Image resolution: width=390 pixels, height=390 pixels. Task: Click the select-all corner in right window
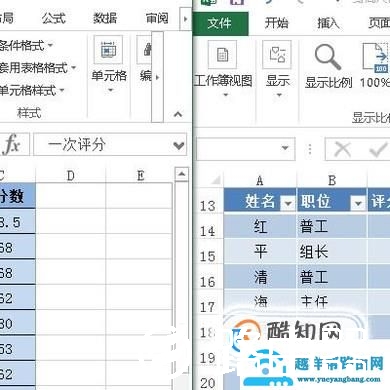(x=215, y=180)
